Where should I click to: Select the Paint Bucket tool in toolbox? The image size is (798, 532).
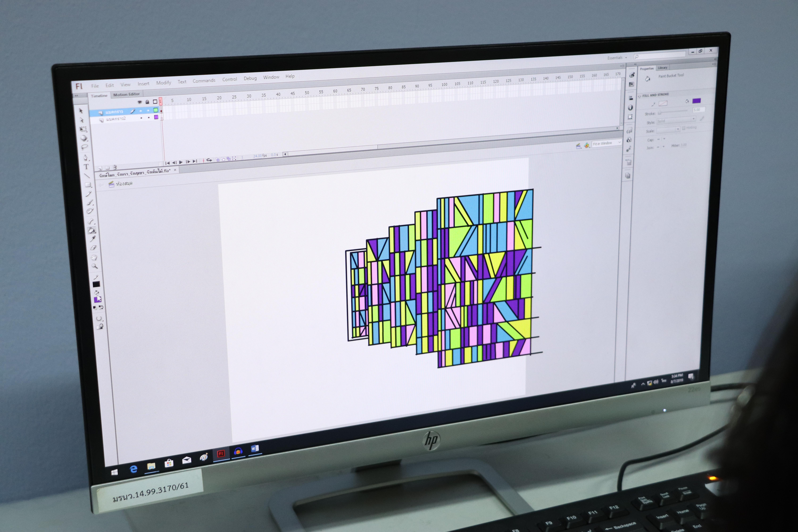(x=92, y=230)
